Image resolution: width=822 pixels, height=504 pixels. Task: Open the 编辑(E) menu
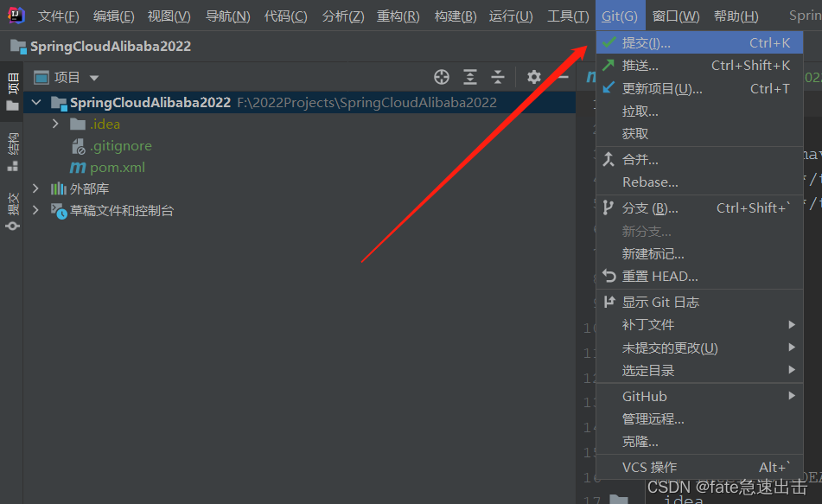click(114, 16)
